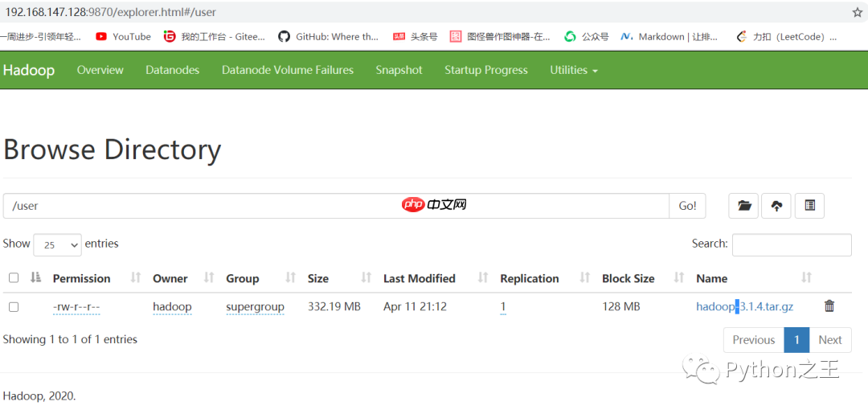Edit the supergroup group value

(256, 306)
